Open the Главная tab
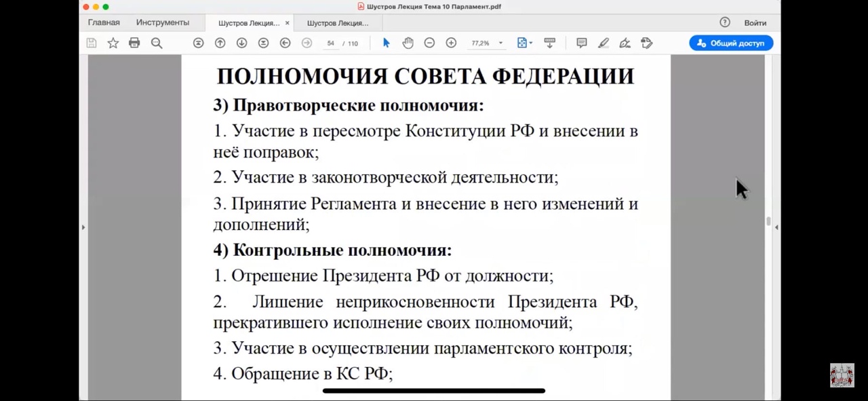This screenshot has width=868, height=401. (x=104, y=22)
